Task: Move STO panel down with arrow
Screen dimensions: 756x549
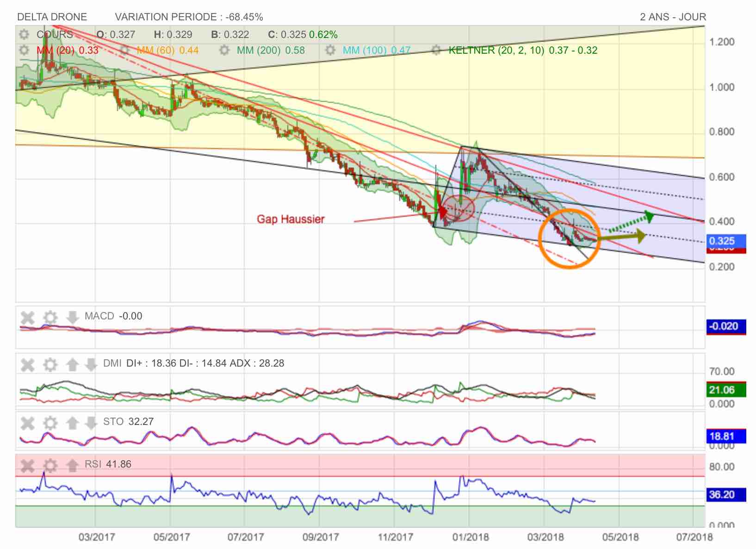Action: tap(91, 423)
